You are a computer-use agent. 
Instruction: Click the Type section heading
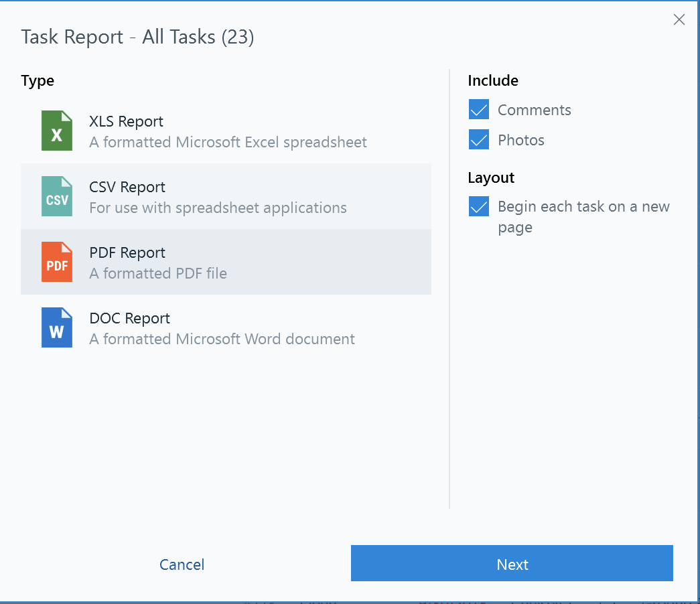(x=38, y=80)
